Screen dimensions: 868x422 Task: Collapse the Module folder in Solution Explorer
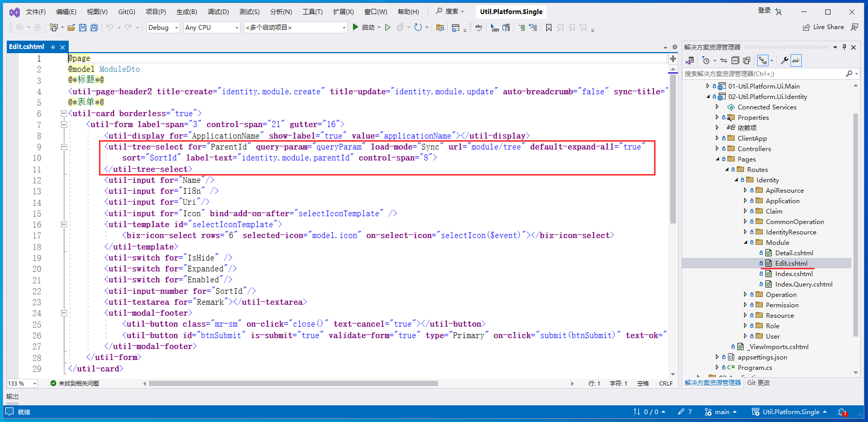(x=745, y=242)
